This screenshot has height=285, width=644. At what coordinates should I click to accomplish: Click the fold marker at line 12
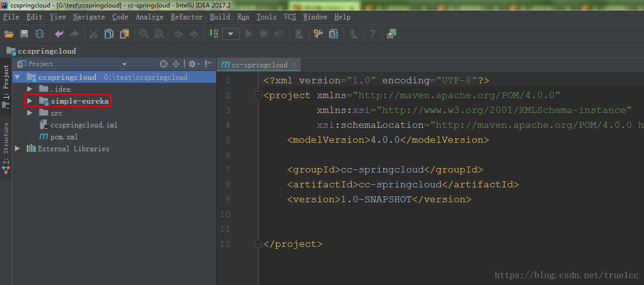(258, 244)
